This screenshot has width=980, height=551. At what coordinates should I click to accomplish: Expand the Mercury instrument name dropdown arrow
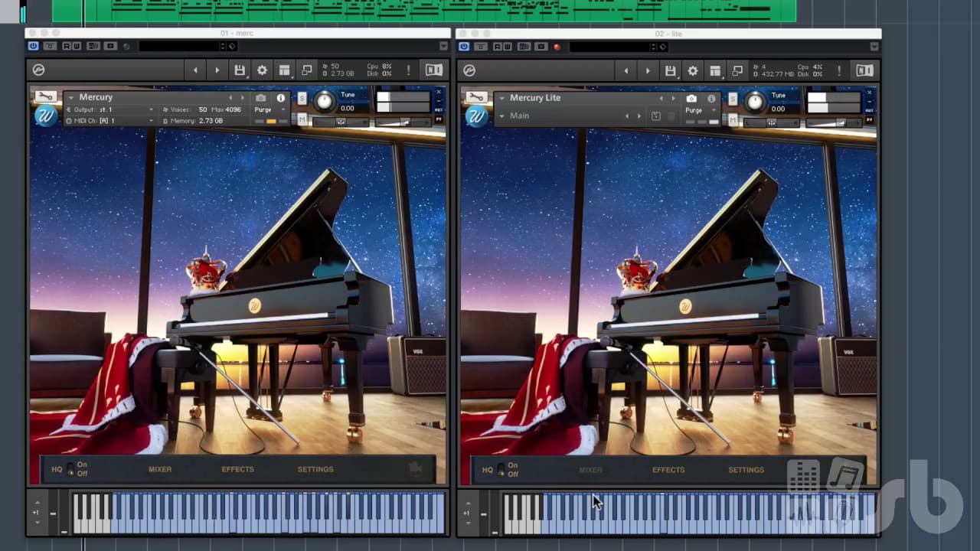click(71, 97)
